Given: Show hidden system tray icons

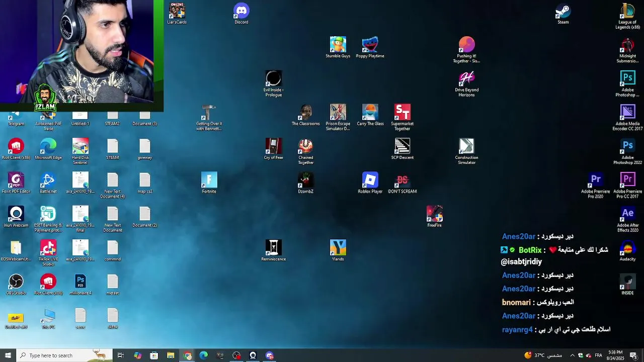Looking at the screenshot, I should (572, 355).
